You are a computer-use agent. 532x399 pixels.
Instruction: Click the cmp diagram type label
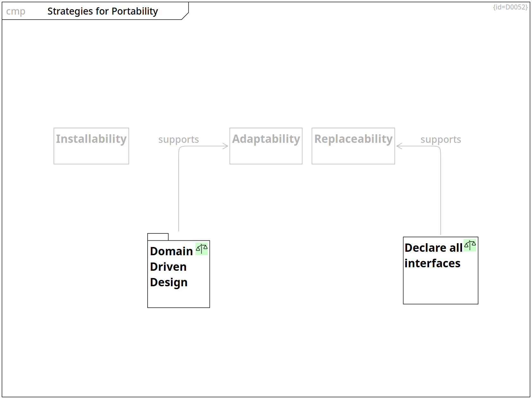(x=16, y=11)
